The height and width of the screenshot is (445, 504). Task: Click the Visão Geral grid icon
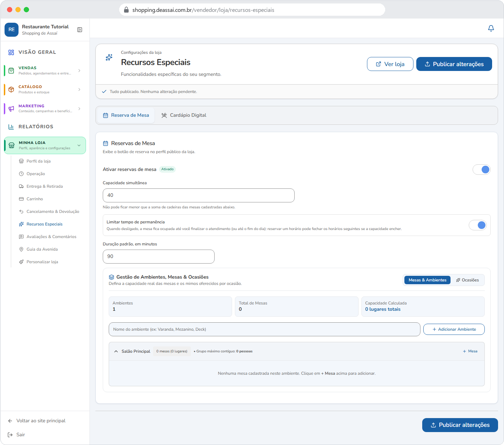click(x=11, y=52)
